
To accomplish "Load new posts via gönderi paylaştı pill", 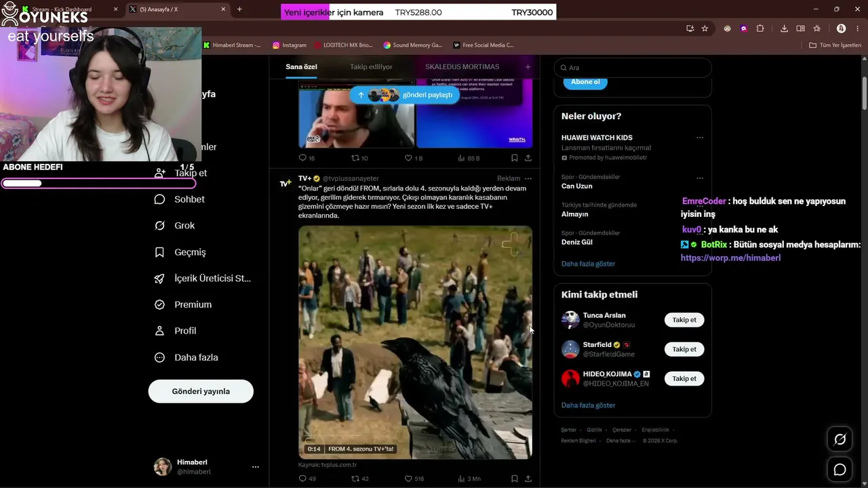I will pyautogui.click(x=405, y=95).
